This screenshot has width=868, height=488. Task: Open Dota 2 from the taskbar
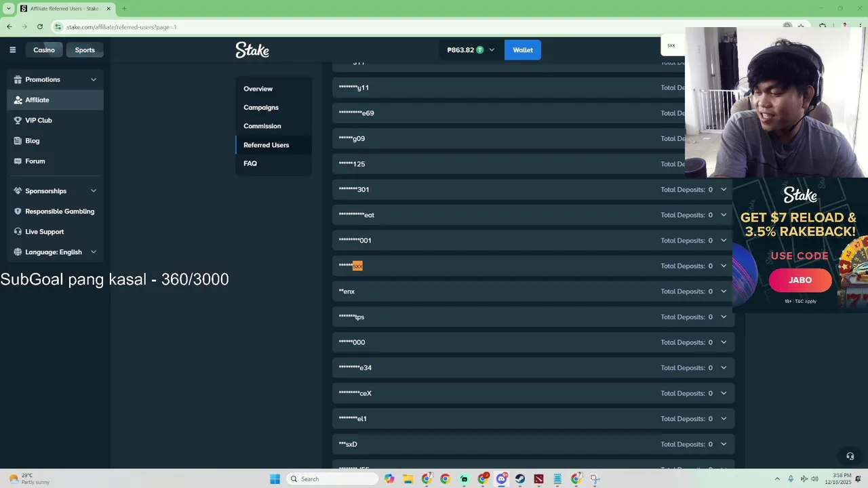point(538,479)
